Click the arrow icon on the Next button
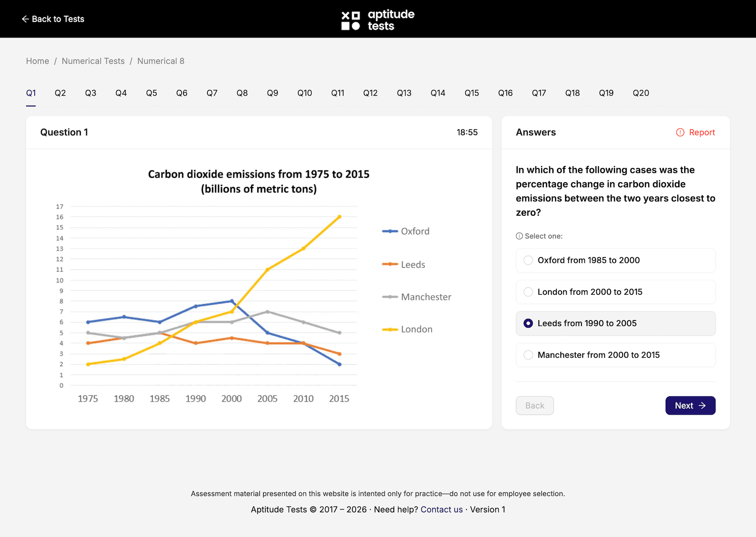Viewport: 756px width, 537px height. click(x=702, y=405)
